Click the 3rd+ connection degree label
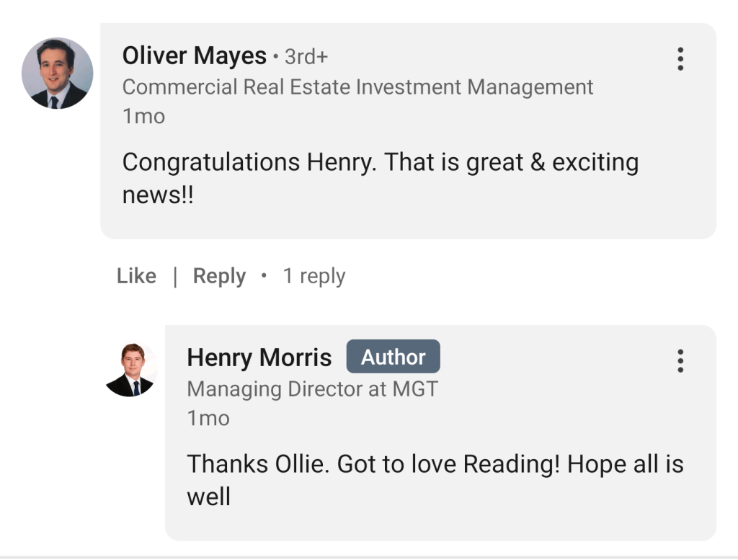738x560 pixels. [x=306, y=56]
